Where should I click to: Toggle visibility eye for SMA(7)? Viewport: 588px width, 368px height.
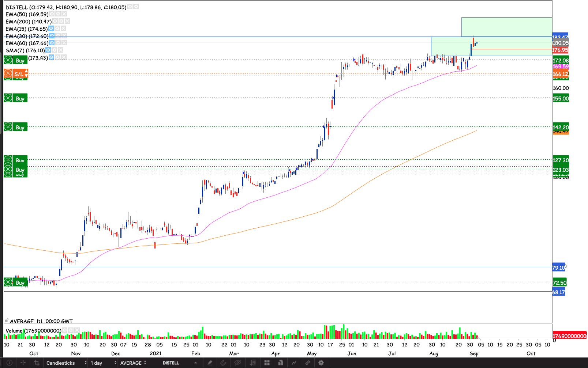48,50
